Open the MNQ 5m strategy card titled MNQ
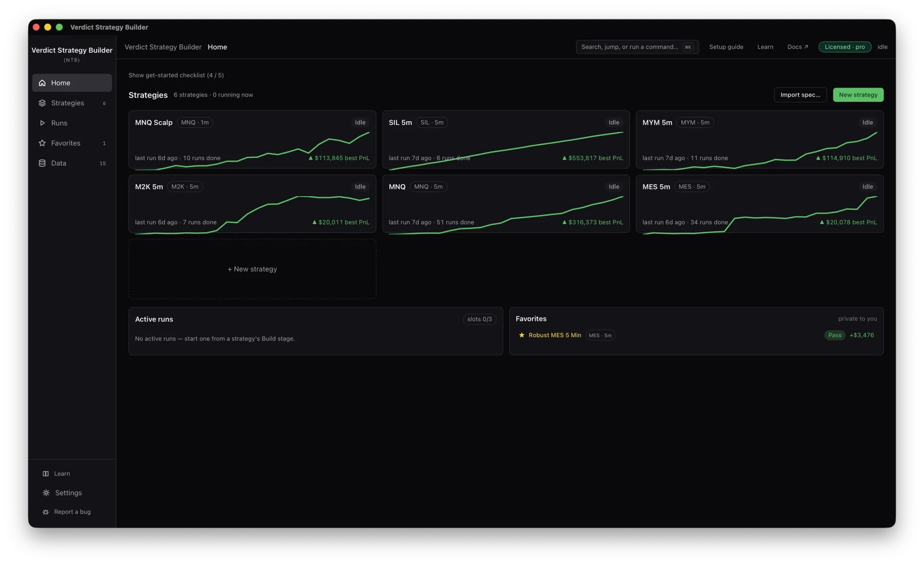The height and width of the screenshot is (565, 924). tap(506, 204)
